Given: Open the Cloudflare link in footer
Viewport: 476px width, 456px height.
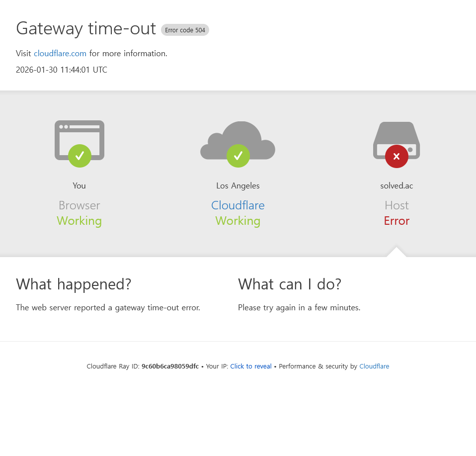Looking at the screenshot, I should coord(374,366).
